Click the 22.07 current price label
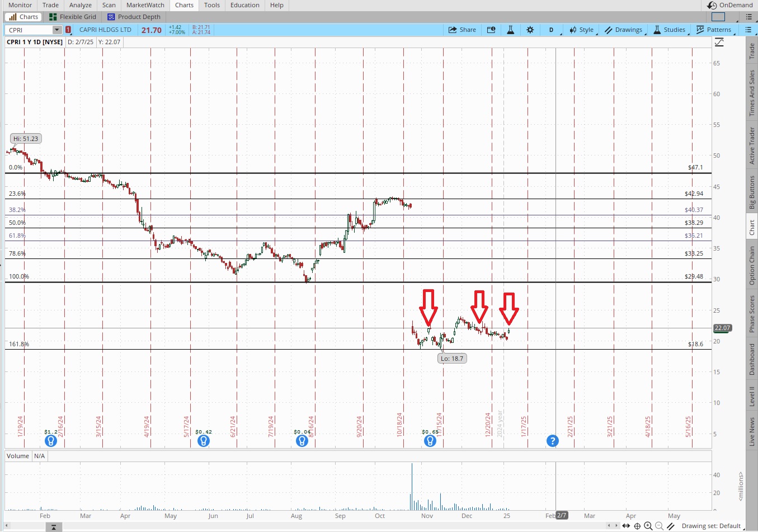 [x=722, y=328]
